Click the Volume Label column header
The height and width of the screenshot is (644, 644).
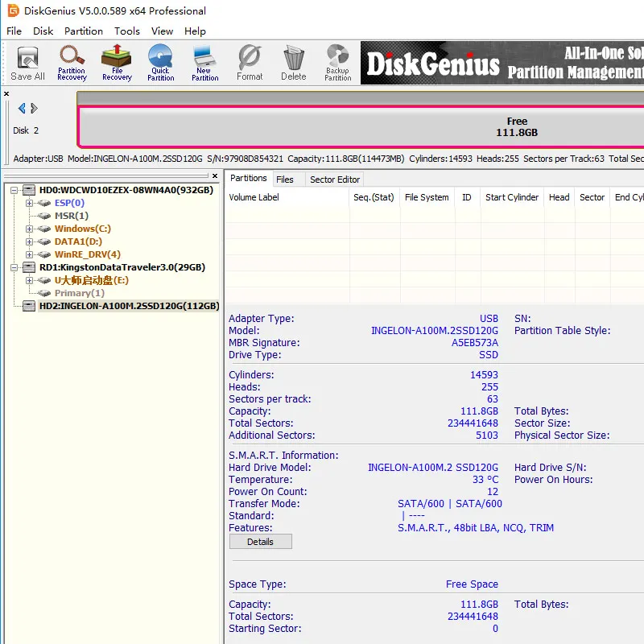tap(287, 197)
